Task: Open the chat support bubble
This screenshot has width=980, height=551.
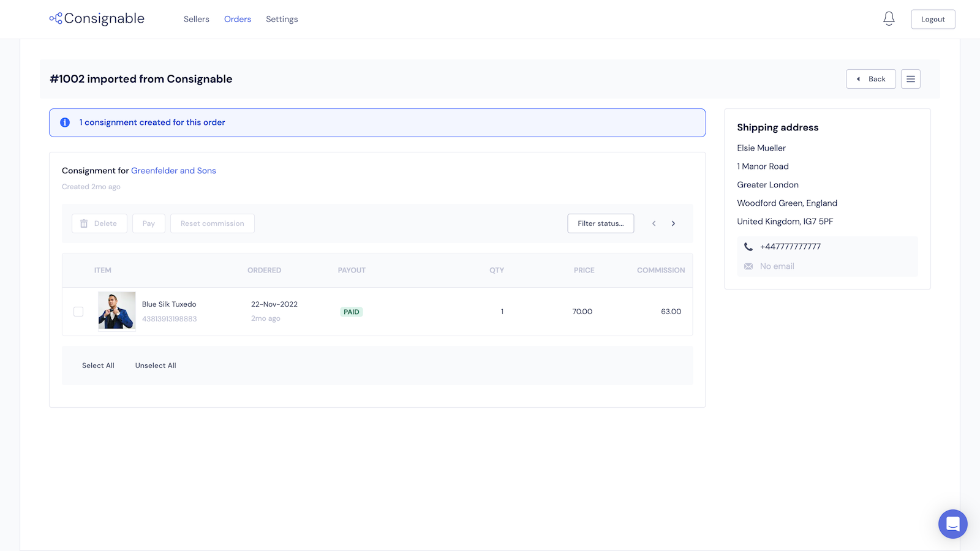Action: 952,524
